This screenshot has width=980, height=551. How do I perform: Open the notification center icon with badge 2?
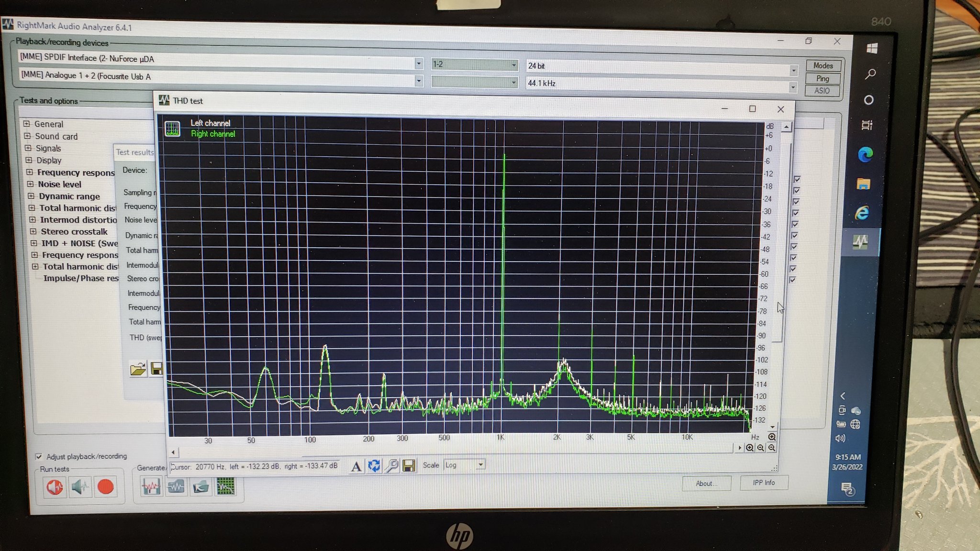pyautogui.click(x=848, y=489)
